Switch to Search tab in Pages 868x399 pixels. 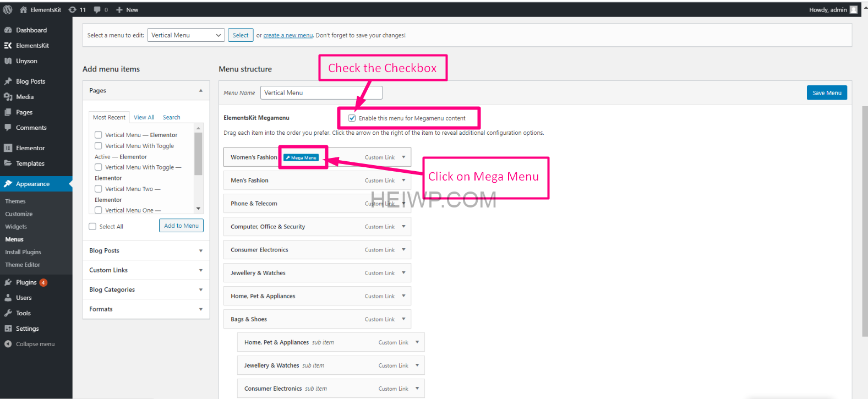tap(172, 117)
